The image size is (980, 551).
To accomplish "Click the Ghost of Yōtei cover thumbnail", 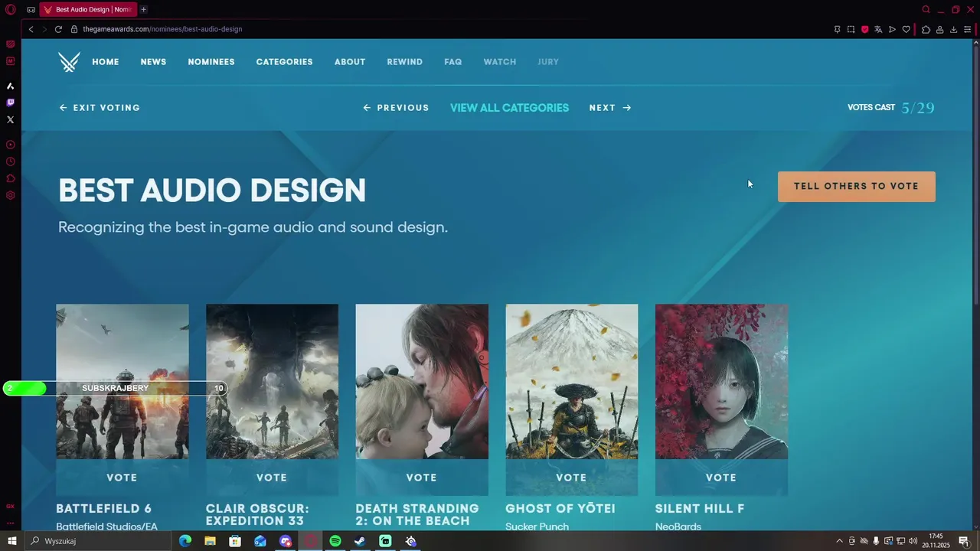I will point(571,382).
